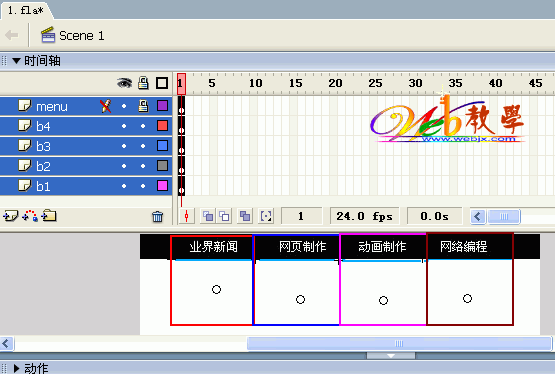The width and height of the screenshot is (555, 374).
Task: Click the 业界新闻 menu button on stage
Action: (213, 247)
